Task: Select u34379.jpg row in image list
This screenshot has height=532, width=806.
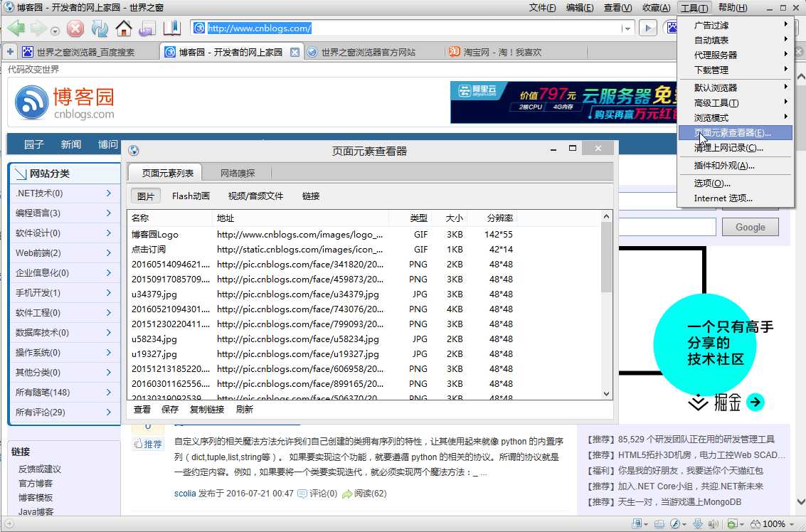Action: (364, 294)
